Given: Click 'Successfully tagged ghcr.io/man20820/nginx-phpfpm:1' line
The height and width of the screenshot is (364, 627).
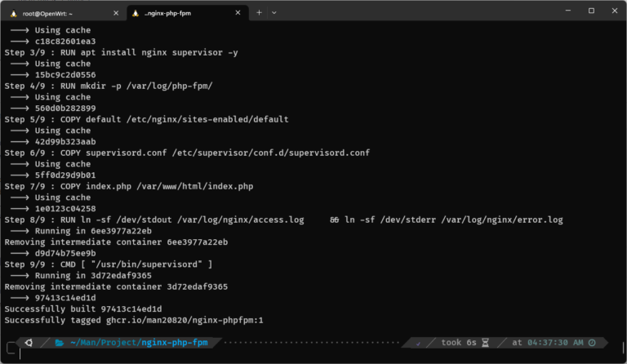Looking at the screenshot, I should (x=134, y=321).
